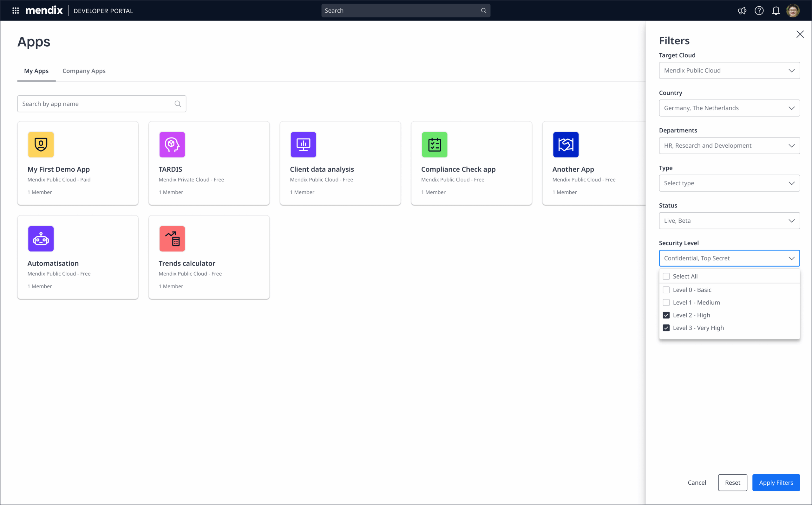Expand the Target Cloud dropdown
The height and width of the screenshot is (505, 812).
click(729, 70)
